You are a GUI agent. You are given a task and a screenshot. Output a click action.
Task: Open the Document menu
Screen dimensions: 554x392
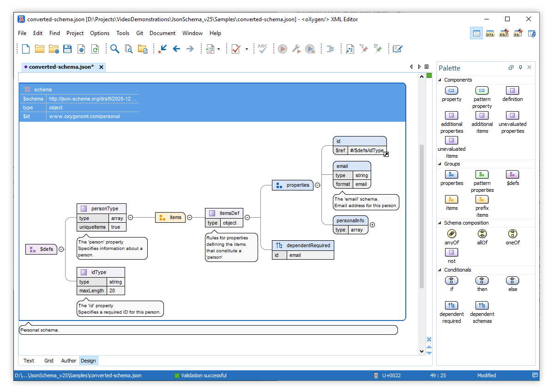pos(163,33)
